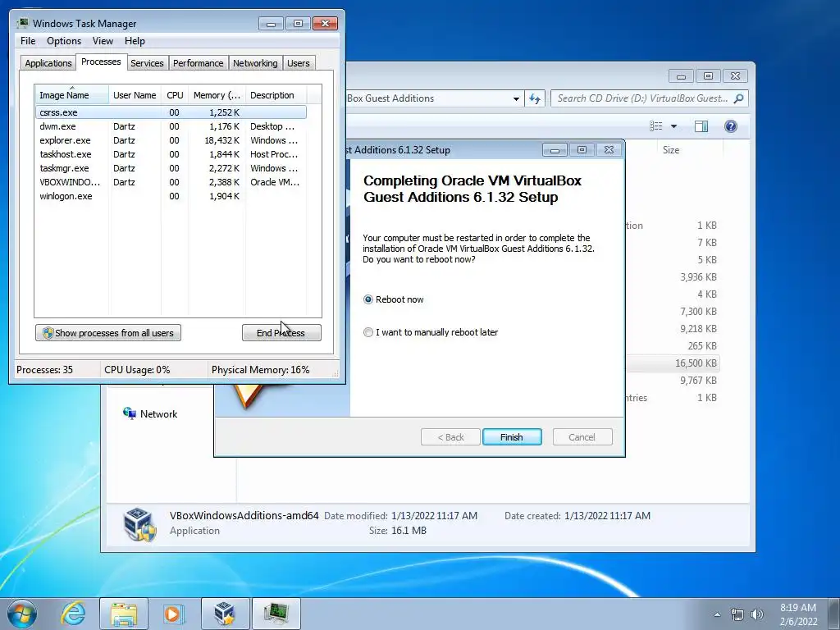Image resolution: width=840 pixels, height=630 pixels.
Task: Sort processes by Description column
Action: (276, 95)
